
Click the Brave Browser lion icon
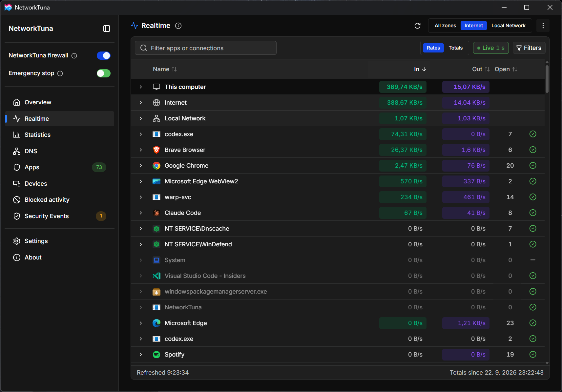[156, 150]
